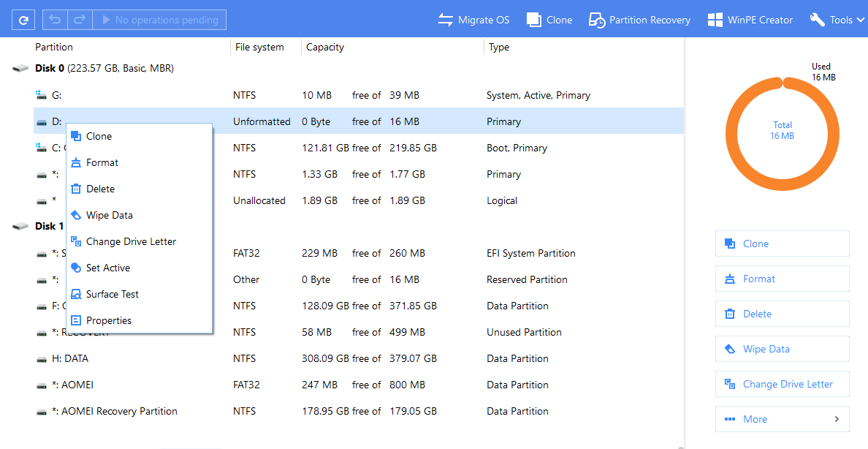Click the WinPE Creator Windows icon

coord(715,20)
